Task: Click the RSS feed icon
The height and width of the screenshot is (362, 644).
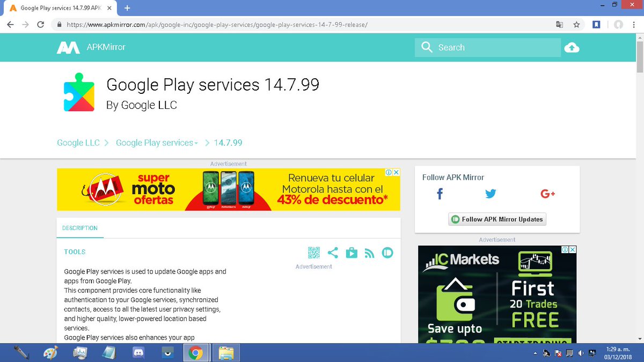Action: tap(369, 253)
